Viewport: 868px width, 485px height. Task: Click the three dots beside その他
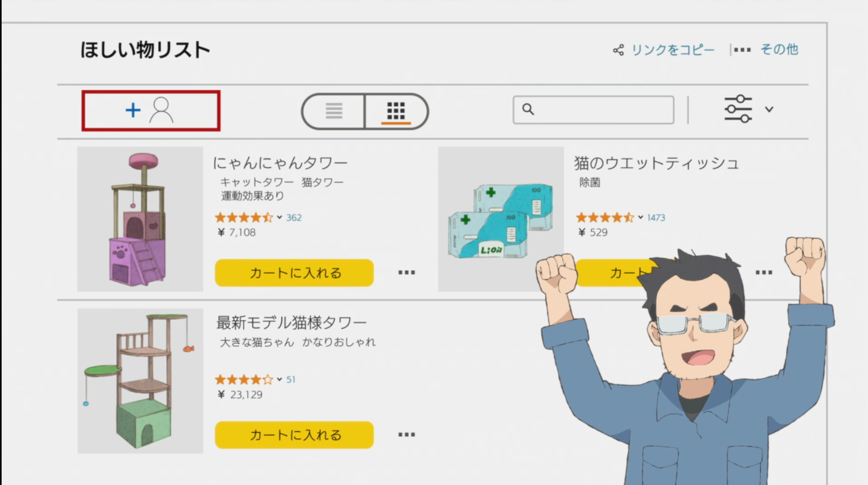pos(742,50)
